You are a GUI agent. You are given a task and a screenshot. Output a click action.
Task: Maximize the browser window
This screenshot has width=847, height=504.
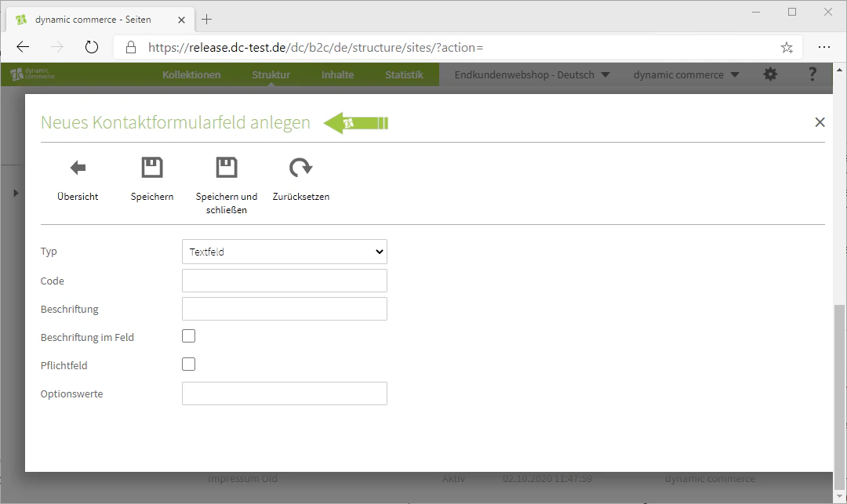(792, 12)
